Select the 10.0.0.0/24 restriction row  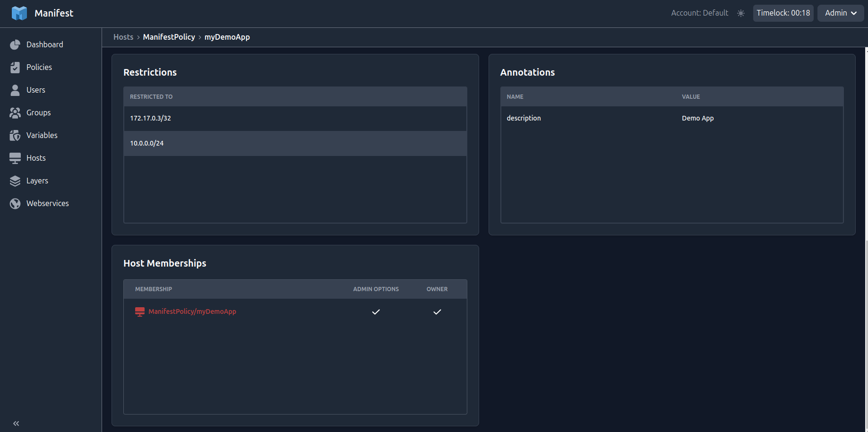click(295, 143)
